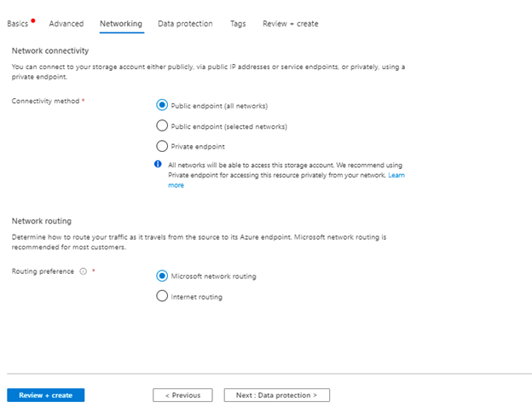
Task: Choose Internet routing radio button
Action: [162, 296]
